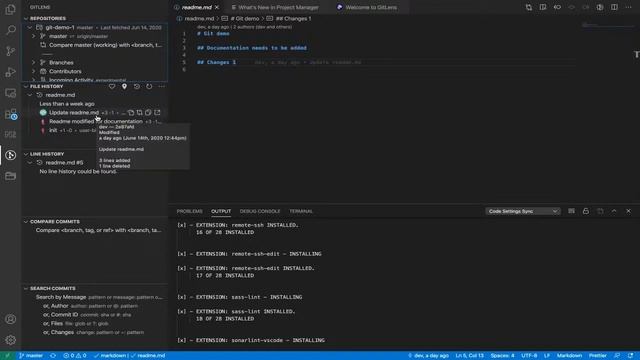This screenshot has width=640, height=360.
Task: Select the init commit in File History
Action: [95, 131]
